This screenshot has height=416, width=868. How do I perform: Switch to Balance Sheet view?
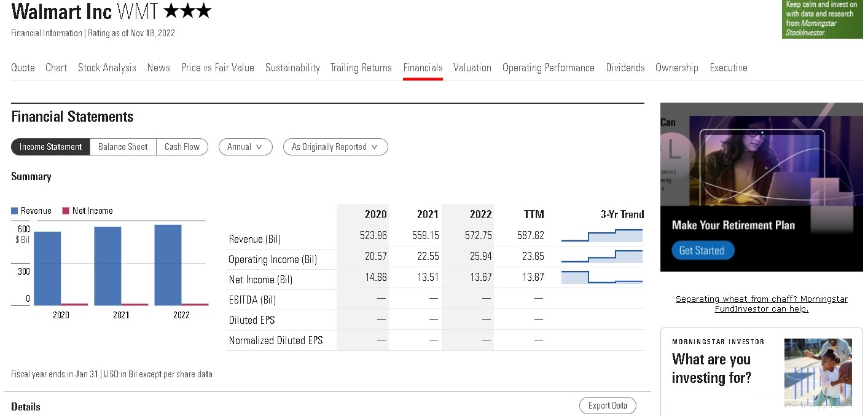click(x=123, y=147)
